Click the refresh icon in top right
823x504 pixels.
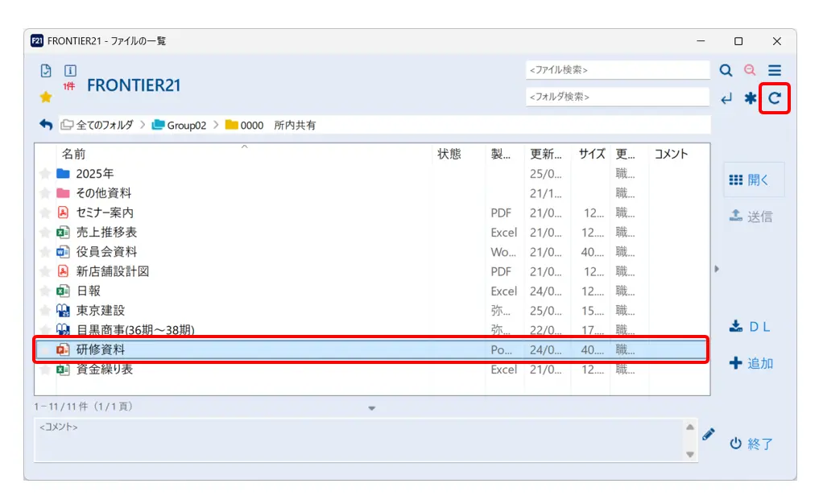(x=774, y=98)
